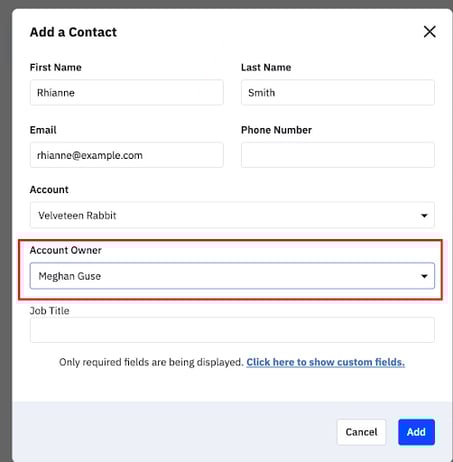Close the Add a Contact dialog

pos(430,32)
